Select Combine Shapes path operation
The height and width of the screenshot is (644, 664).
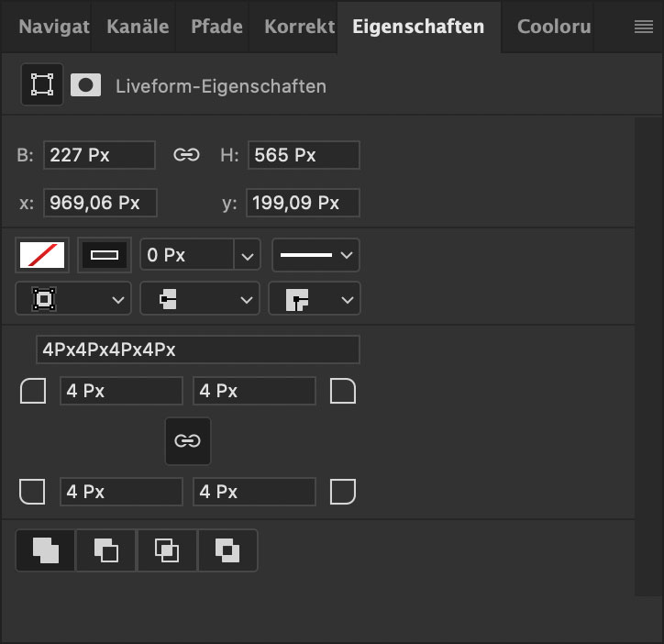click(x=45, y=550)
